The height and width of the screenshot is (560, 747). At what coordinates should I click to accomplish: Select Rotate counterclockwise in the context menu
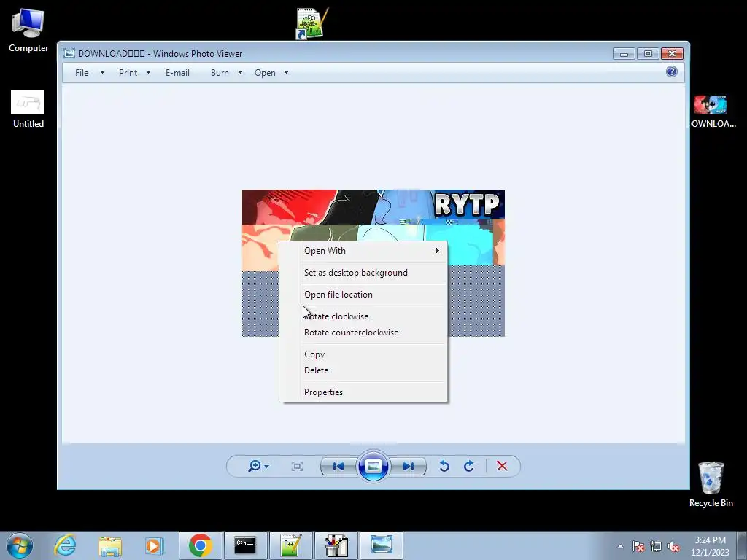click(x=363, y=332)
